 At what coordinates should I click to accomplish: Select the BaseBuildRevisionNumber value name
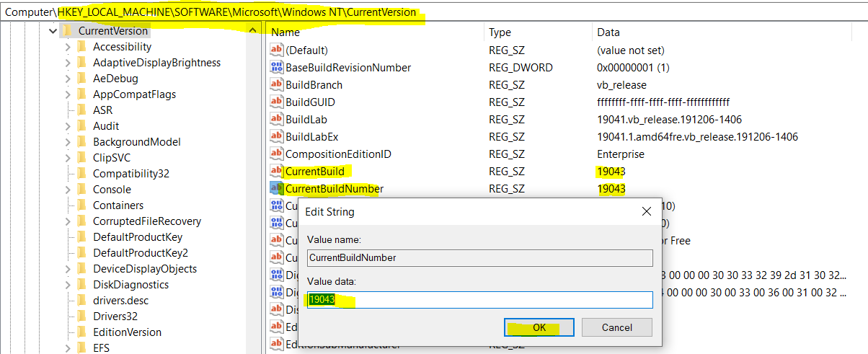coord(348,68)
